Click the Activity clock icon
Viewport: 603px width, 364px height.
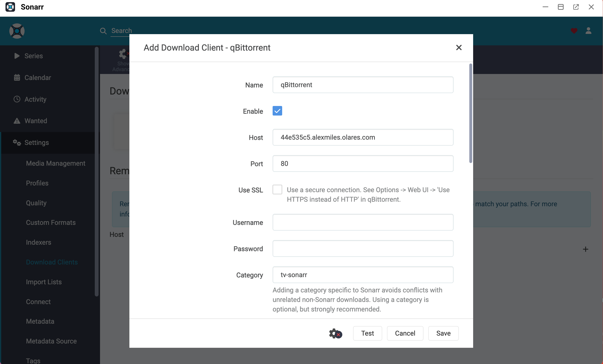point(17,99)
